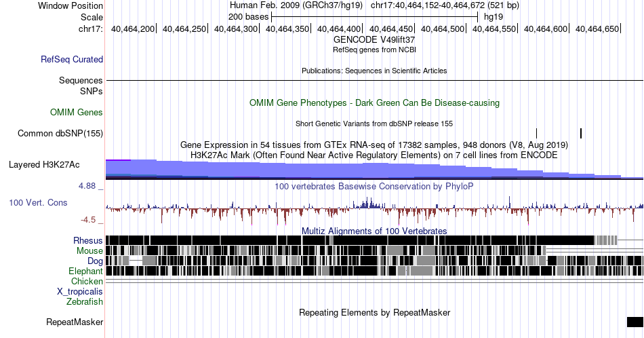Click the H3K27Ac Mark track title
The height and width of the screenshot is (338, 644).
click(374, 155)
